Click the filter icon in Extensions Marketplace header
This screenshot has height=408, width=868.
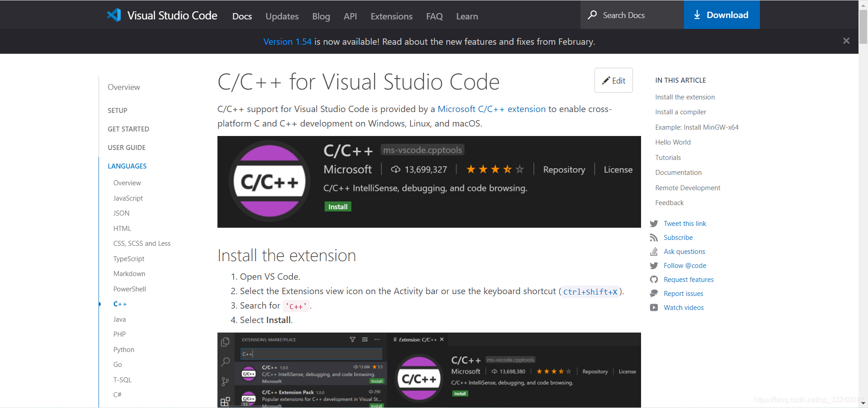(353, 339)
